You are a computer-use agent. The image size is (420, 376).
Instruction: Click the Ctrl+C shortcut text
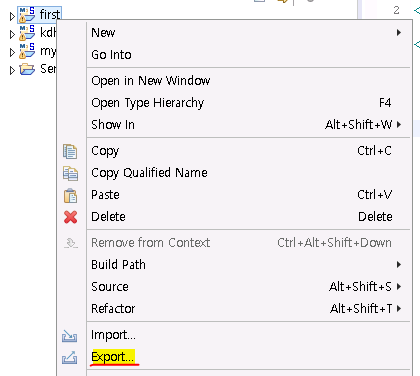(374, 151)
